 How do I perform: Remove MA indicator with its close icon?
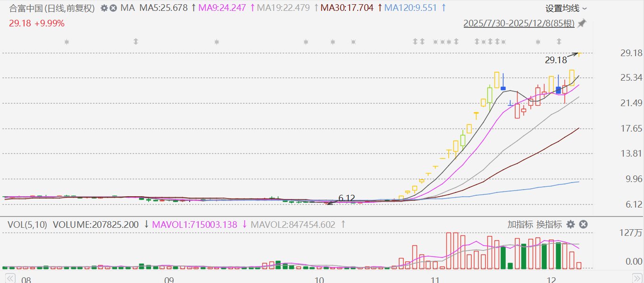click(x=113, y=8)
